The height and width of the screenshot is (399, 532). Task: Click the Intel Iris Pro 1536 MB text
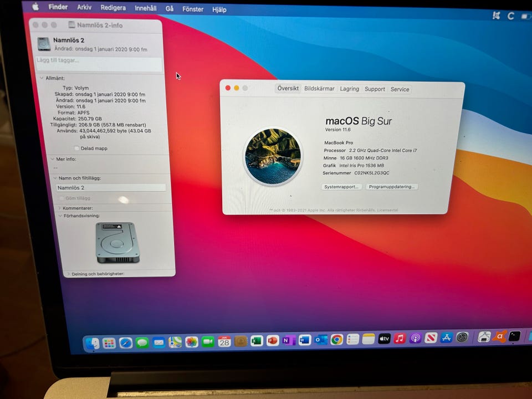[x=362, y=166]
